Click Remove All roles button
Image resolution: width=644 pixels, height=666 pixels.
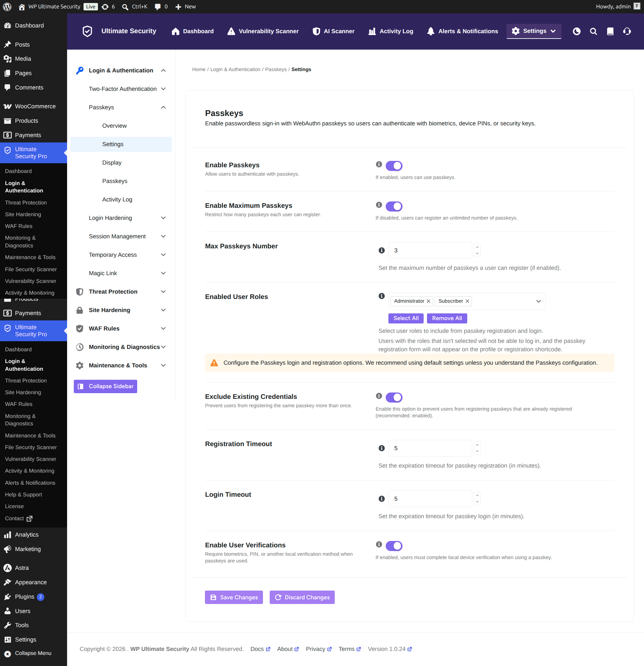point(447,318)
